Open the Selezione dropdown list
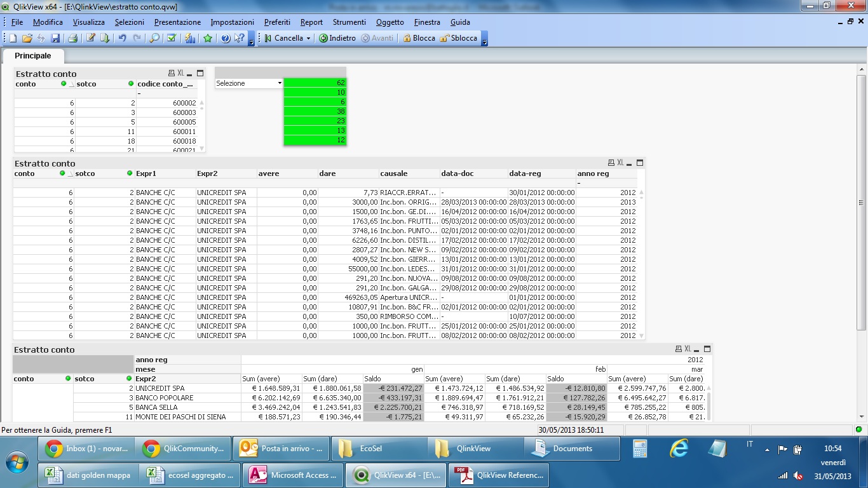 point(280,83)
